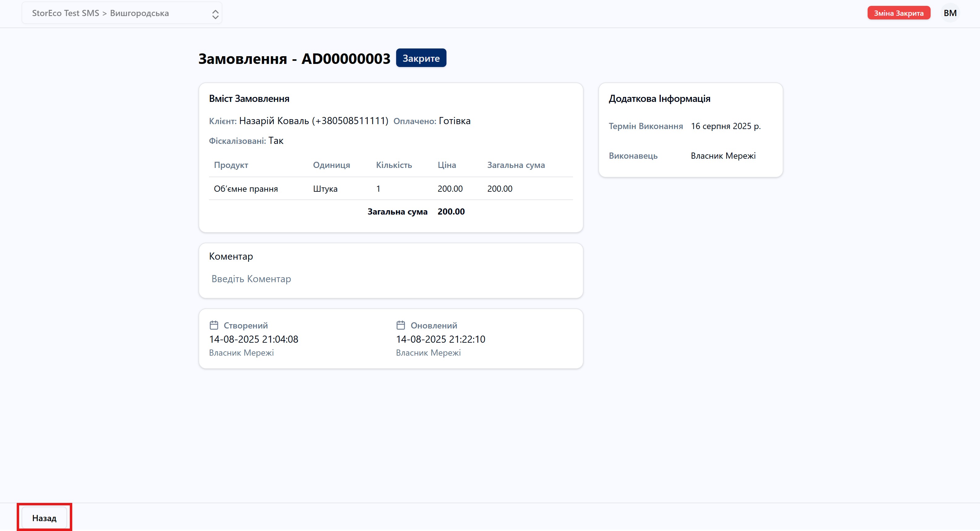Click the Кількість column header
Viewport: 980px width, 531px height.
[x=394, y=165]
